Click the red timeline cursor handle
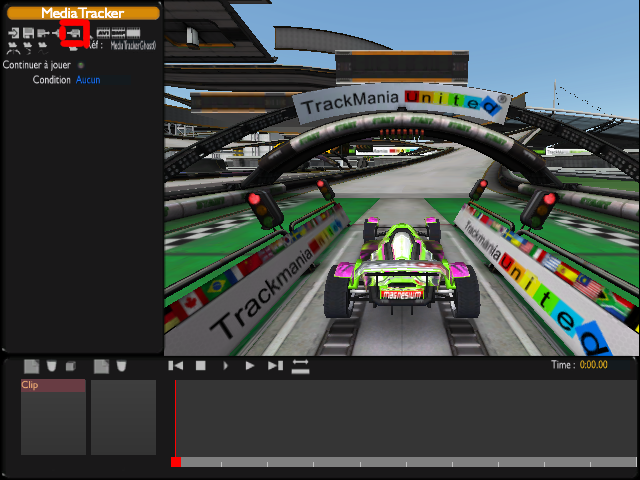The image size is (640, 480). click(176, 462)
